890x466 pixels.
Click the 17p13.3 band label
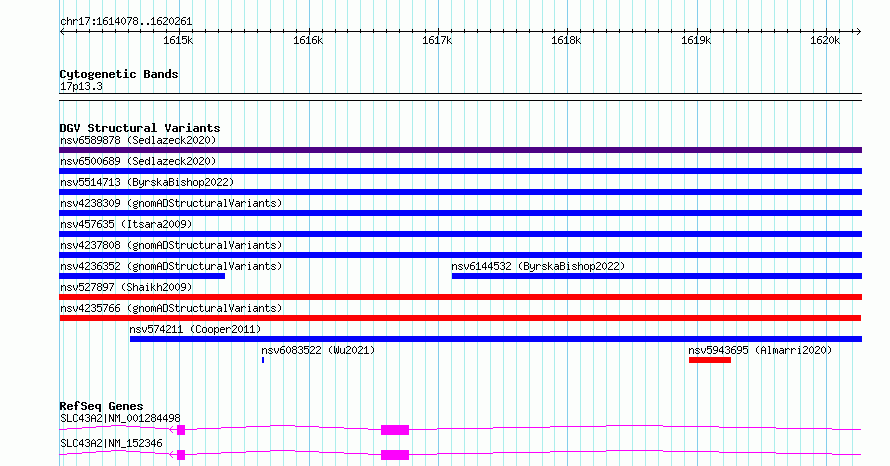81,86
